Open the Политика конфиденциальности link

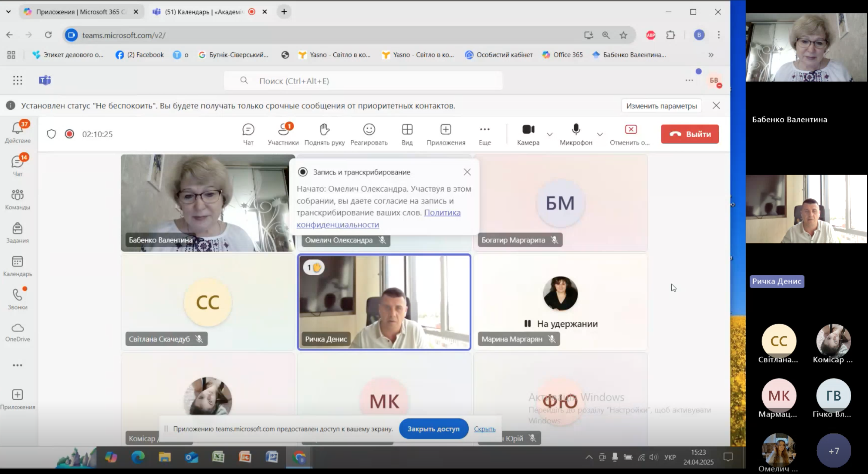[x=378, y=218]
